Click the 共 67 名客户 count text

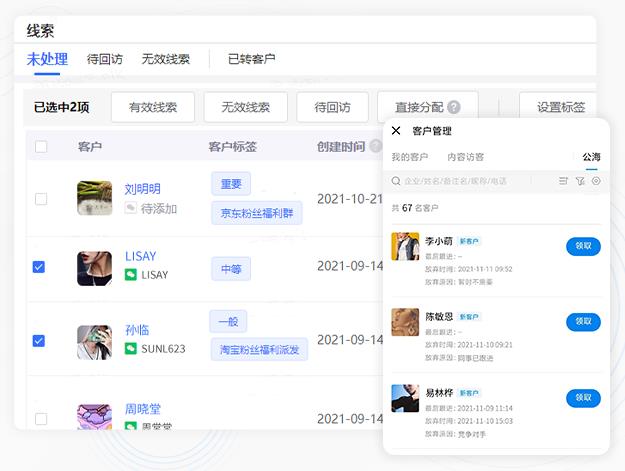(x=415, y=208)
